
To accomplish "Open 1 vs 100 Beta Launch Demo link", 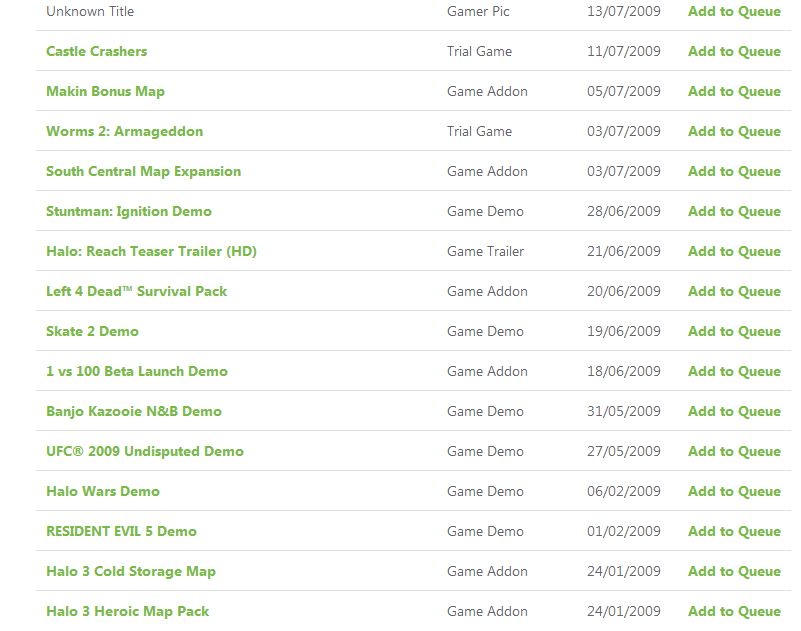I will tap(137, 371).
